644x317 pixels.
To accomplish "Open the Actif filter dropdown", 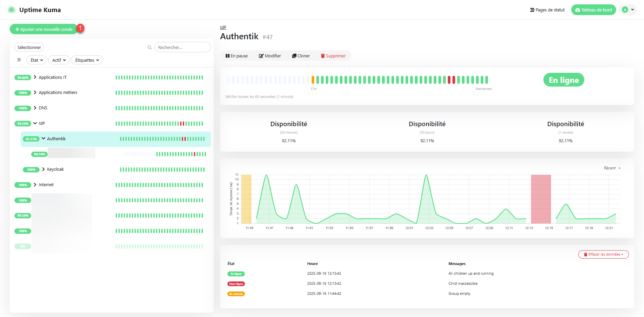I will pyautogui.click(x=59, y=60).
